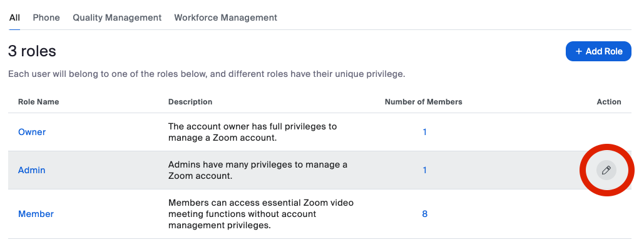Click the Add Role button
644x247 pixels.
[598, 51]
